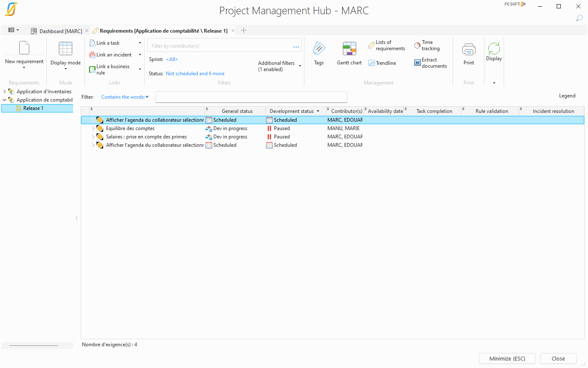The image size is (588, 368).
Task: Click the Paused icon in Equilibre row
Action: 269,128
